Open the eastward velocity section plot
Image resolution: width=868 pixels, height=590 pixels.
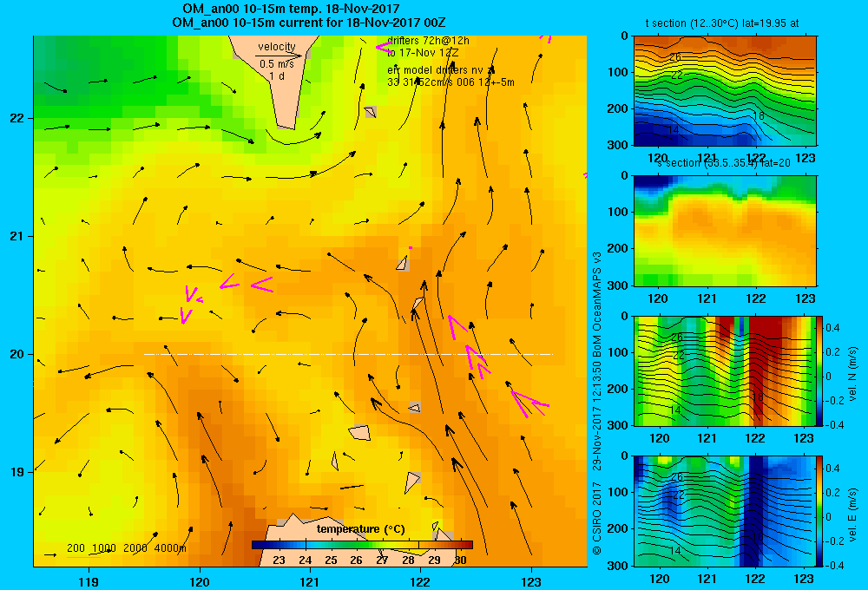[725, 511]
